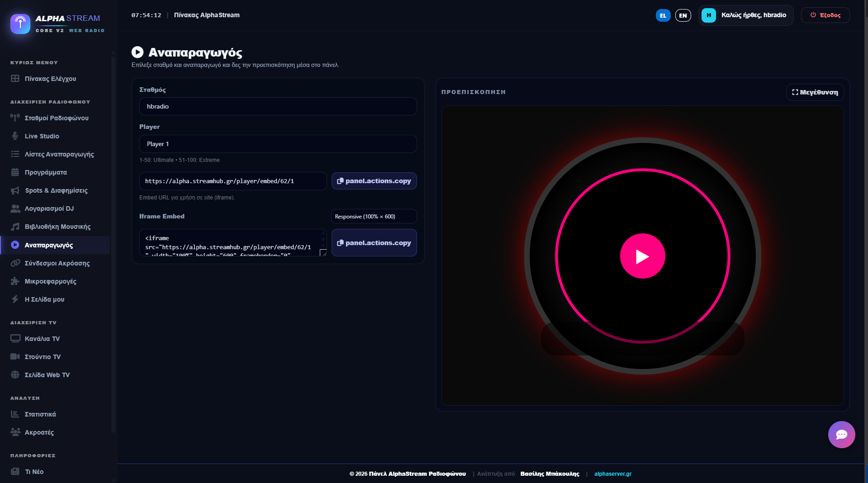This screenshot has height=483, width=868.
Task: Click the microphone icon next to Live Studio
Action: point(15,136)
